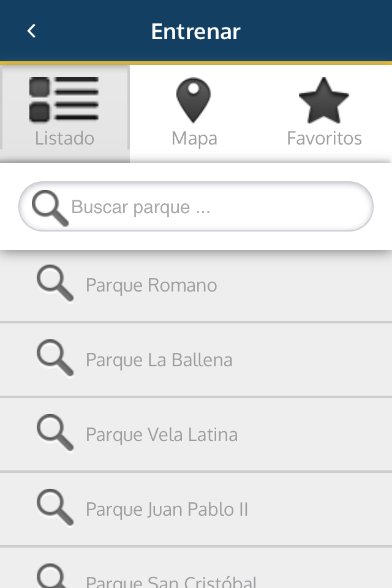Click magnifier icon inside search box
This screenshot has height=588, width=392.
pos(50,208)
